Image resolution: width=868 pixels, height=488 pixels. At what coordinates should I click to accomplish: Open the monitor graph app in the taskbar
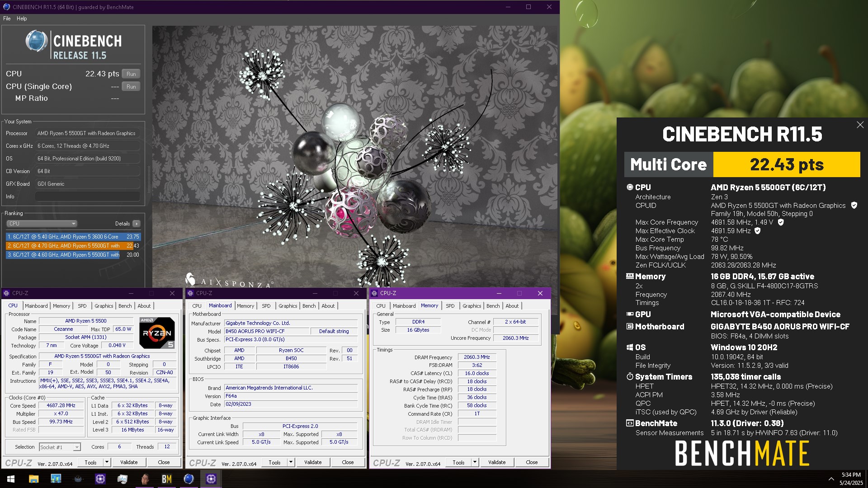coord(122,479)
